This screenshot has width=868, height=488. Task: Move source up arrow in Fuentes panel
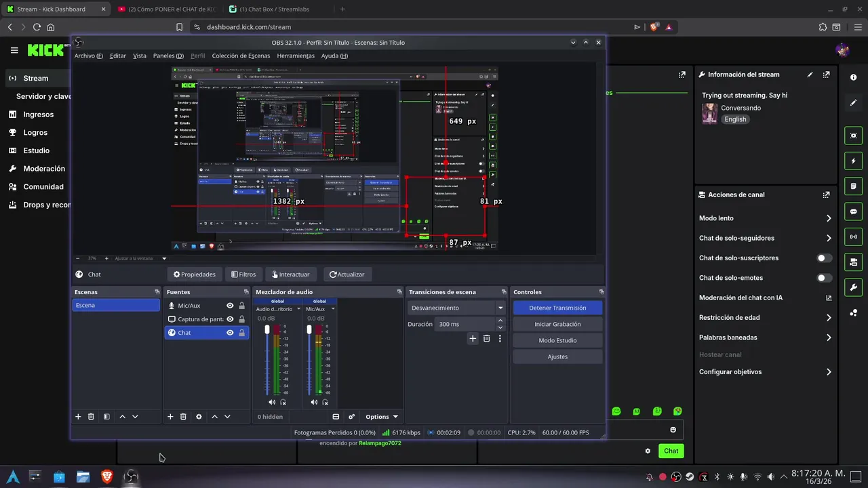tap(214, 417)
